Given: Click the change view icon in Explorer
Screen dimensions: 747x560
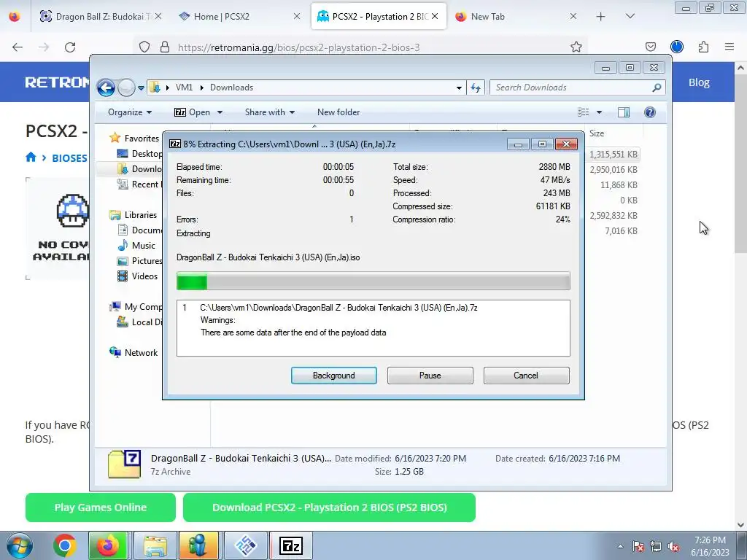Looking at the screenshot, I should [x=583, y=112].
